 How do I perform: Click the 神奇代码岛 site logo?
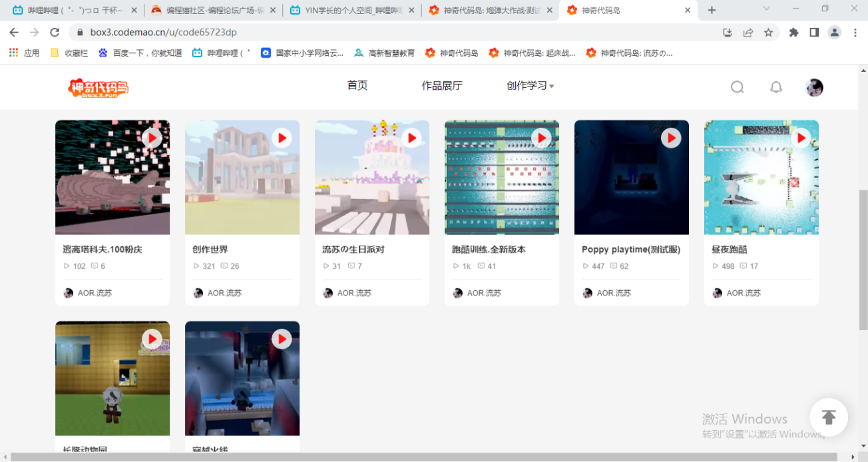tap(99, 88)
